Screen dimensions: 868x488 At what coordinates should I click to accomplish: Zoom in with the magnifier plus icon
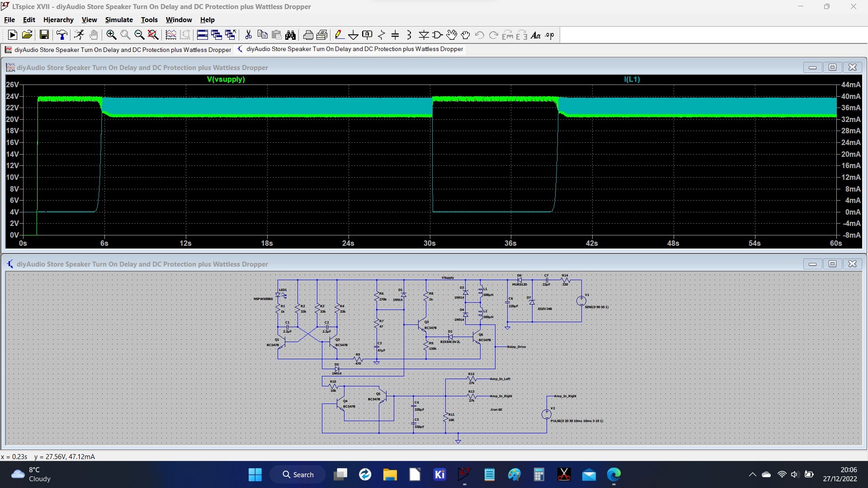(111, 35)
